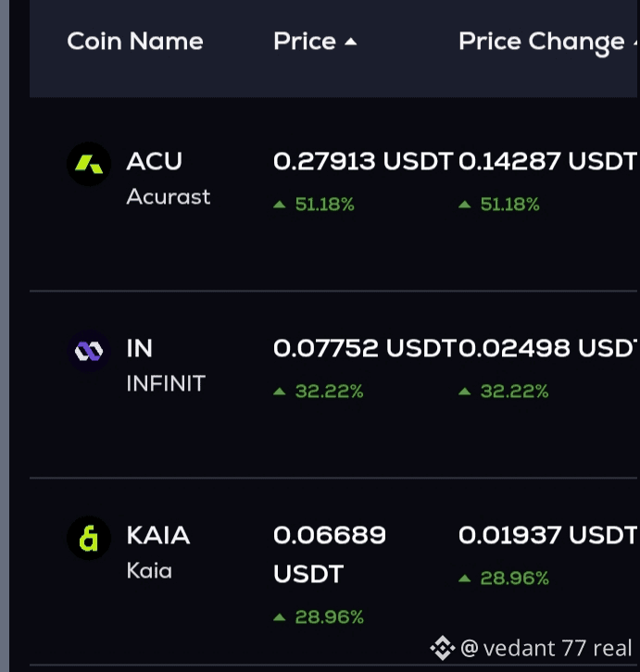Click ACU price change 0.14287 USDT
Viewport: 640px width, 672px height.
point(547,161)
